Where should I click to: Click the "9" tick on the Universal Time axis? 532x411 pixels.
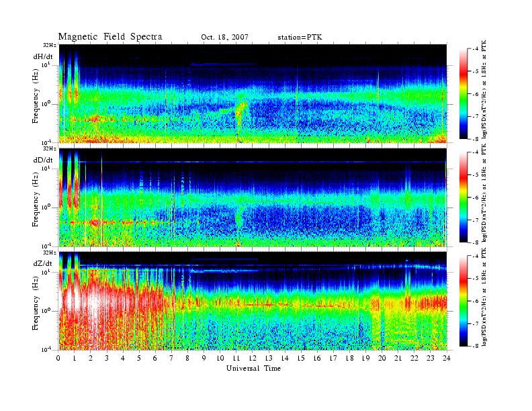(x=204, y=358)
